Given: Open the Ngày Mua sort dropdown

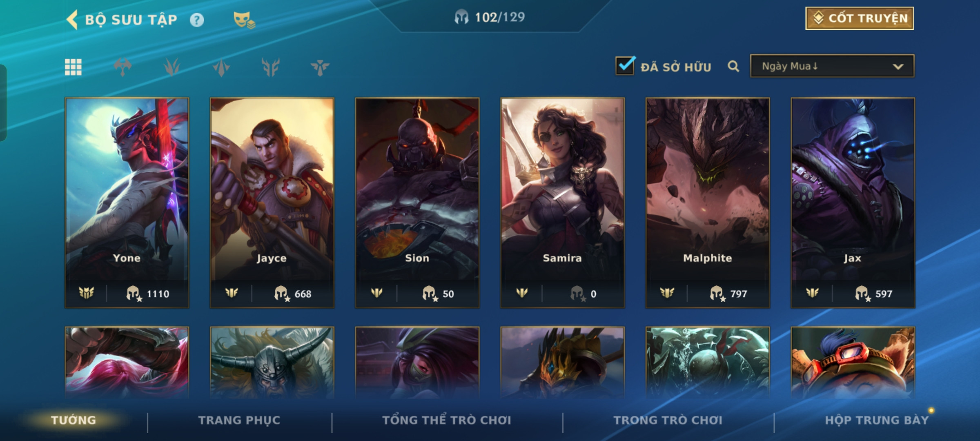Looking at the screenshot, I should (x=832, y=66).
